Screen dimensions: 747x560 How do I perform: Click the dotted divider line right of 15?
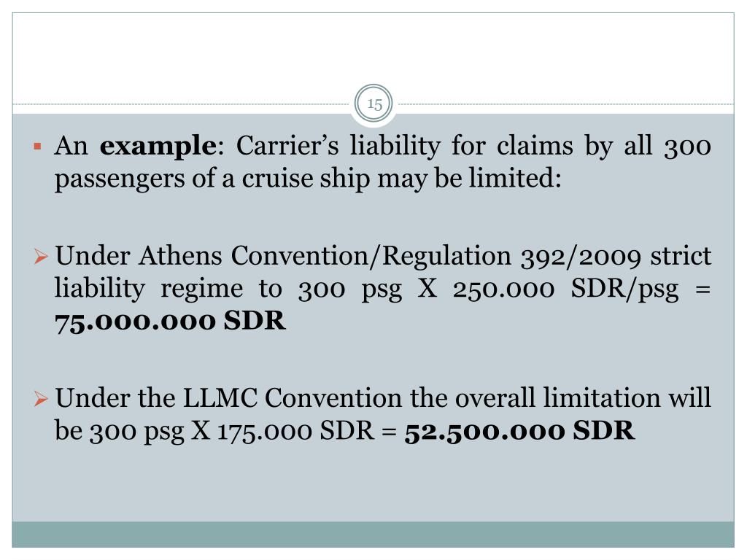564,104
